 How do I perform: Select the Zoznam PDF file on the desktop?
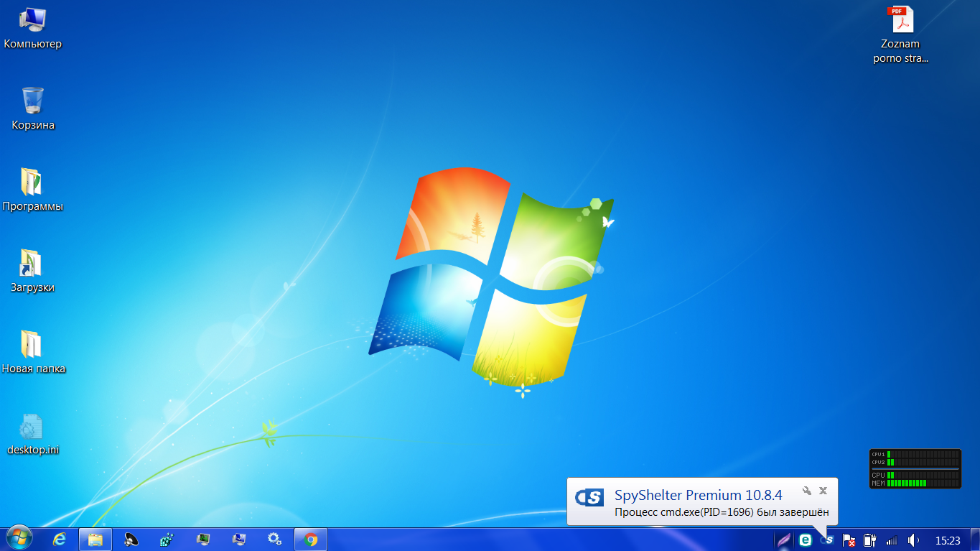pos(900,35)
